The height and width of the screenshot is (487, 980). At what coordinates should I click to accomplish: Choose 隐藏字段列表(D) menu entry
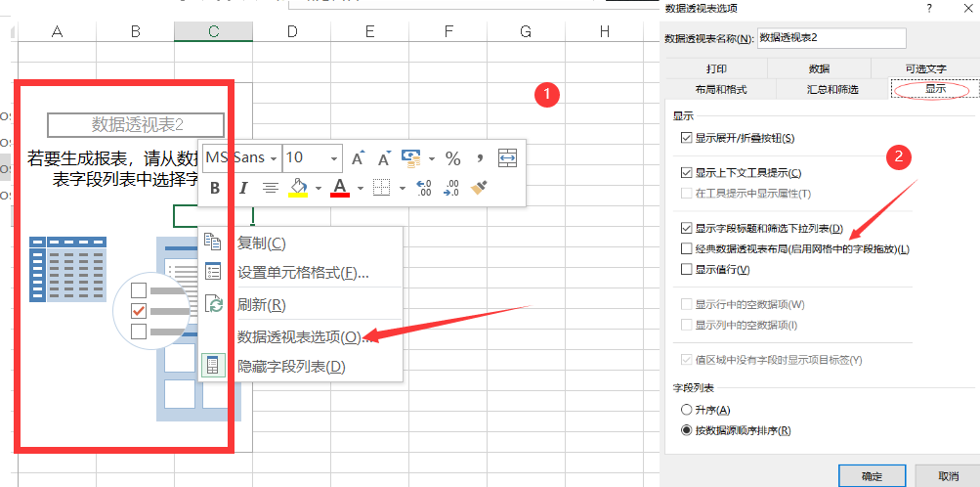click(300, 367)
